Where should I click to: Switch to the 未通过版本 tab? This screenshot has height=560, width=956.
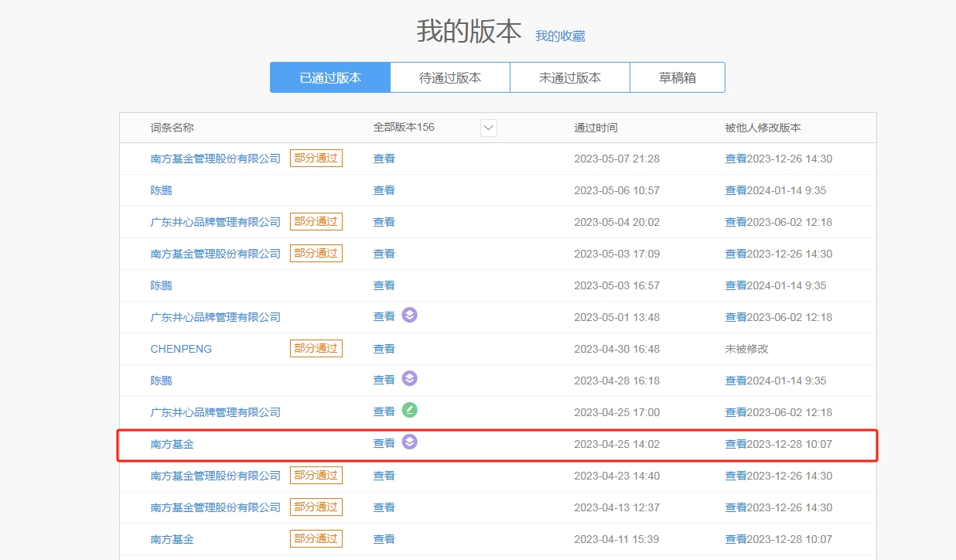coord(570,77)
